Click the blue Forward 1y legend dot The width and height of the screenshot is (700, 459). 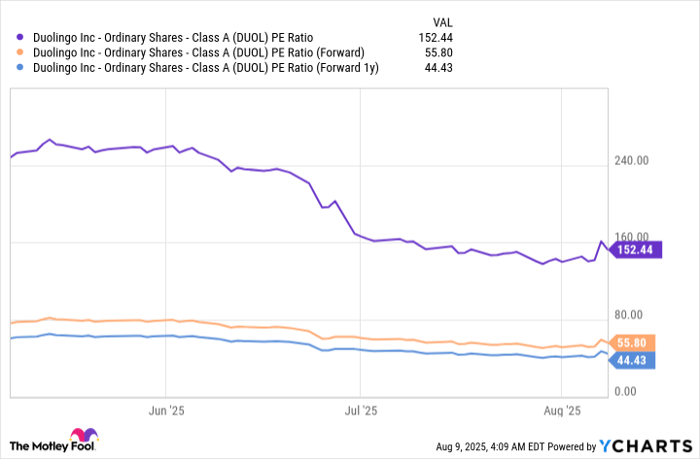[20, 67]
